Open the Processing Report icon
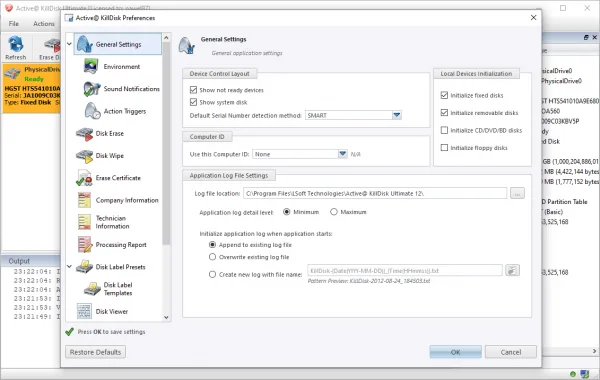Screen dimensions: 600x380 [85, 245]
